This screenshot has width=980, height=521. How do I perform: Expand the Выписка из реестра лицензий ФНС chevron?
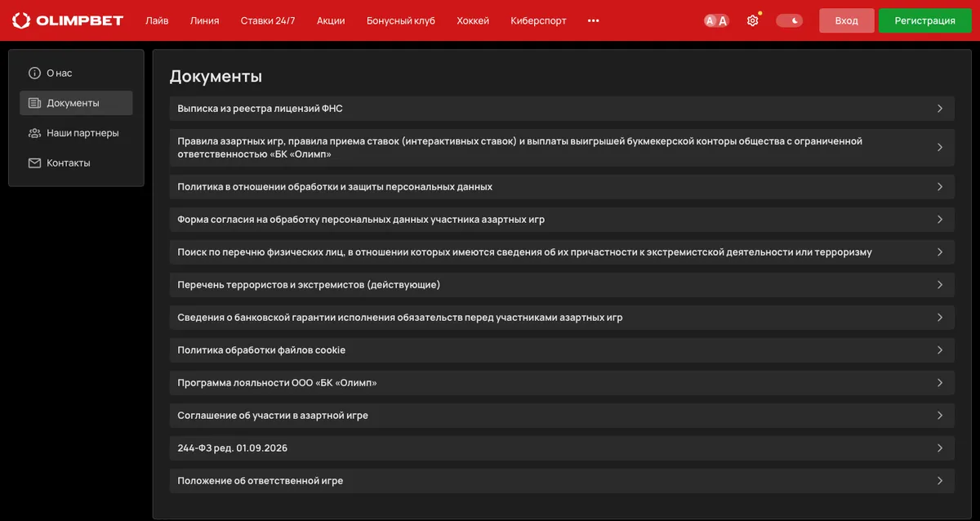coord(940,109)
